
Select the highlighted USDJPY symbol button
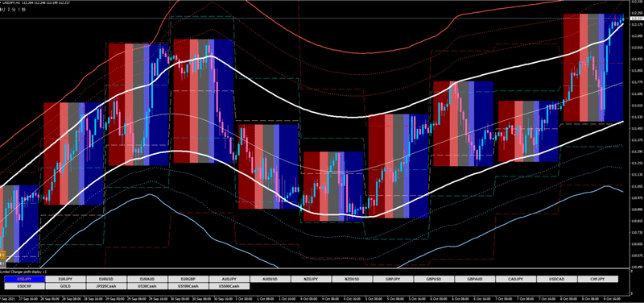[24, 279]
